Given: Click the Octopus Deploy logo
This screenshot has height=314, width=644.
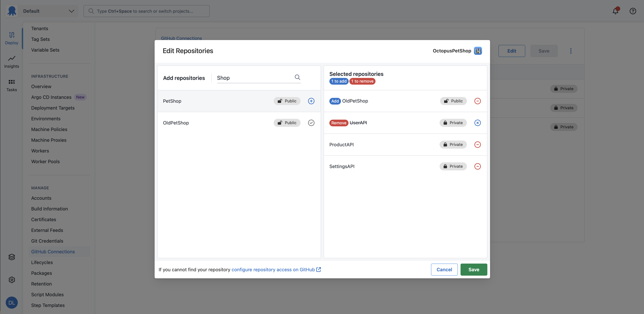Looking at the screenshot, I should [x=12, y=11].
